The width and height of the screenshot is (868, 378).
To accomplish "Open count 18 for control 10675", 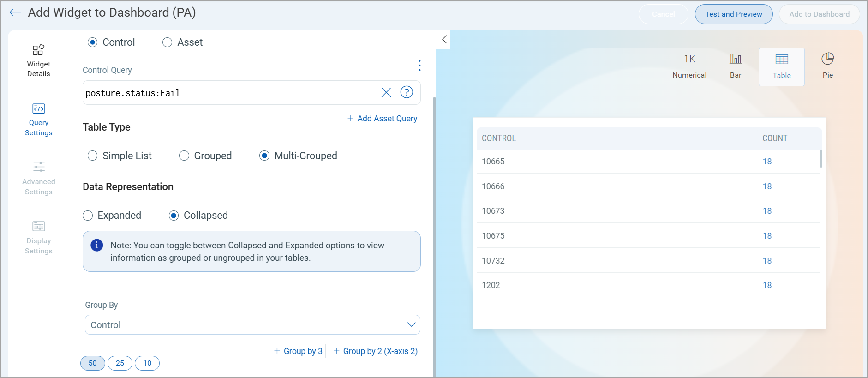I will coord(767,236).
